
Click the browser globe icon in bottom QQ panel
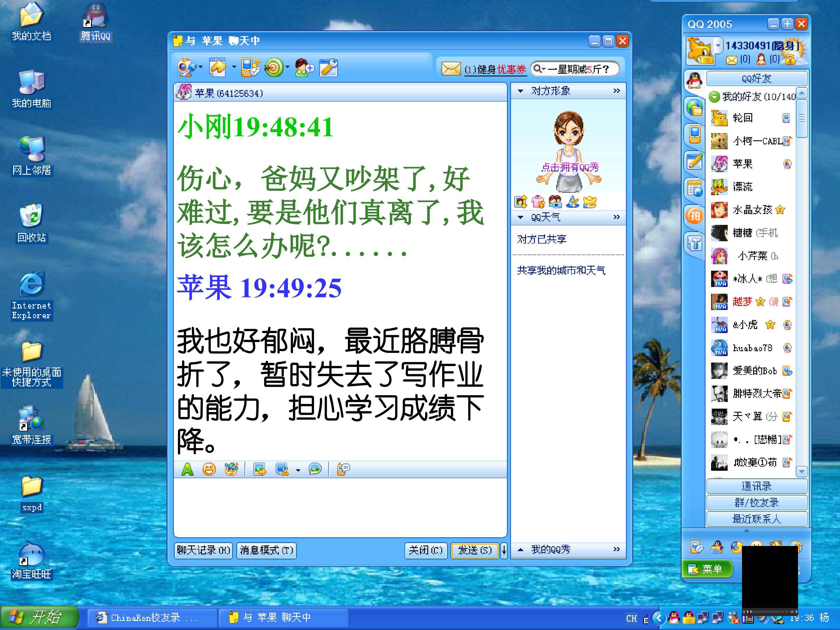(x=736, y=547)
